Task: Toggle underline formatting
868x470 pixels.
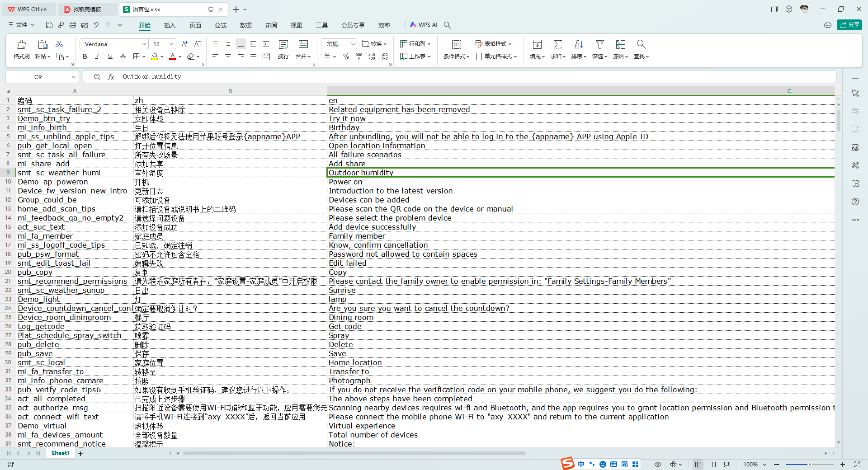Action: pos(110,56)
